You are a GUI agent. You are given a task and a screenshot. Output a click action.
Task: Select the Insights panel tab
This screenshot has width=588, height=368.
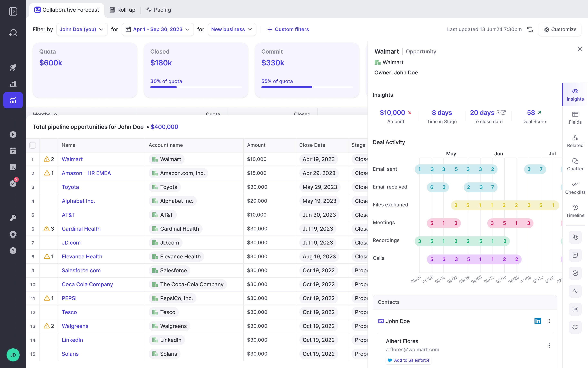pos(575,95)
